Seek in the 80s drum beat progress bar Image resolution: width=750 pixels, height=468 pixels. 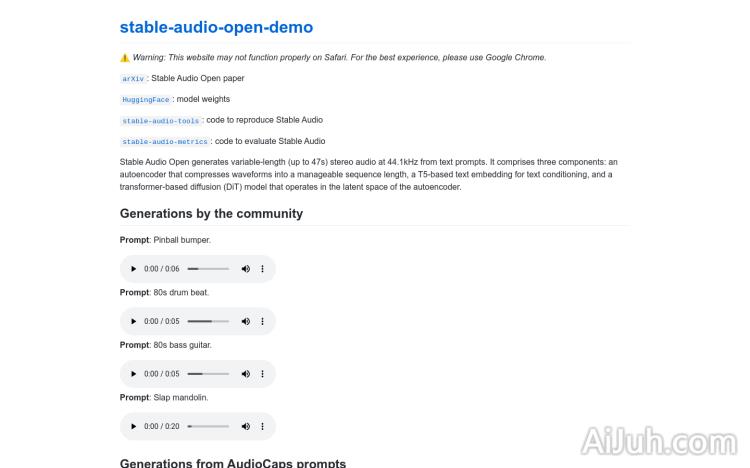pos(208,322)
